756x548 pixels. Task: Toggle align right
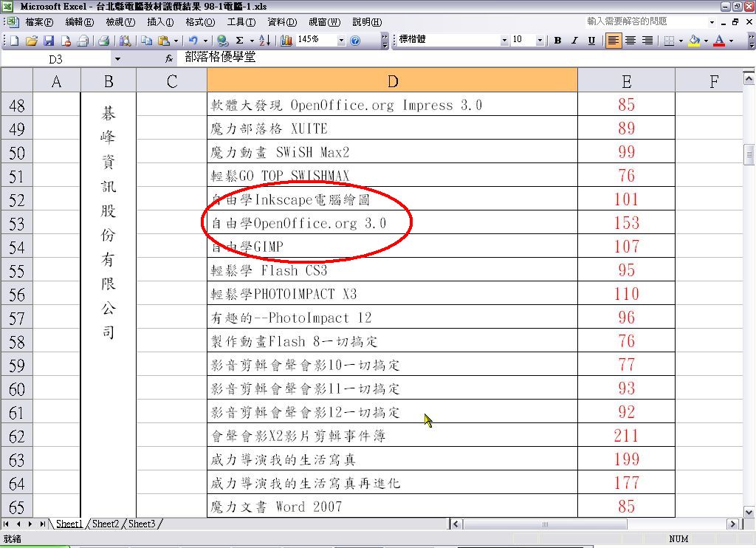[x=647, y=41]
